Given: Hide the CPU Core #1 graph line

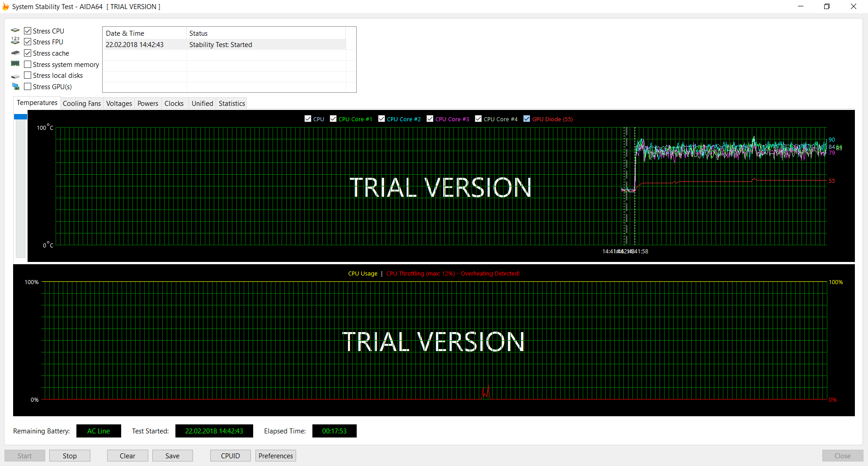Looking at the screenshot, I should (x=333, y=119).
